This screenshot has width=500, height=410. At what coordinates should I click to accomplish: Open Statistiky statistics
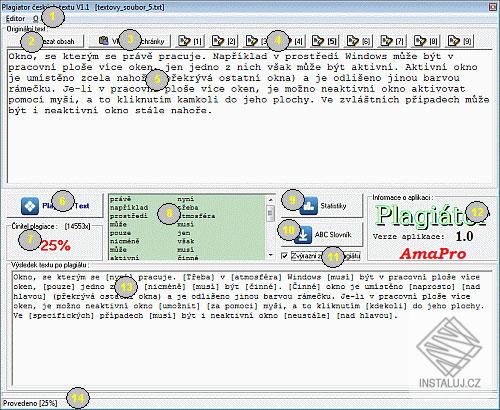coord(322,206)
